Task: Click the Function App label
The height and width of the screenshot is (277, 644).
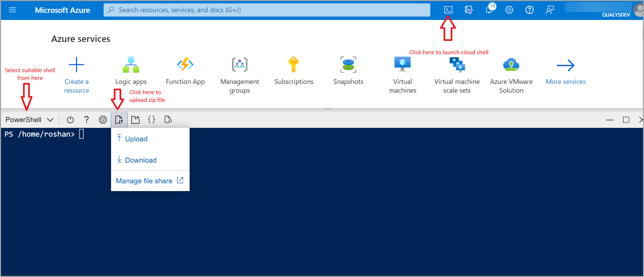Action: (185, 82)
